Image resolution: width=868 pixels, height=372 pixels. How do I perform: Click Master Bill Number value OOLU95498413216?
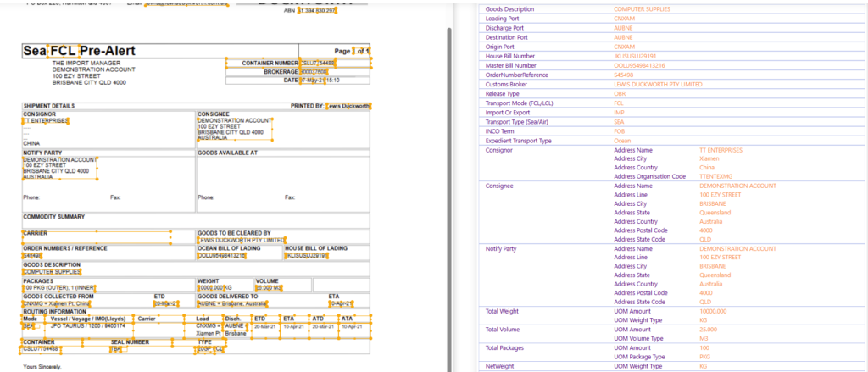coord(639,66)
